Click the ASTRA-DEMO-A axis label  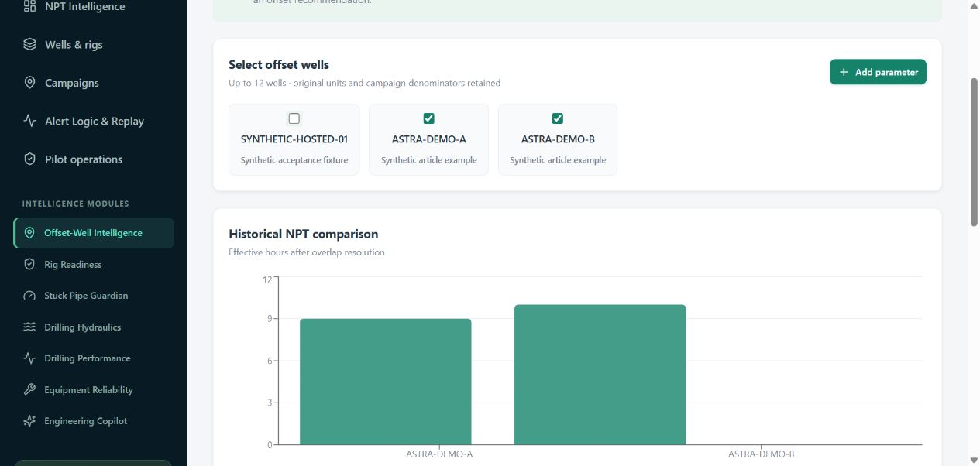click(439, 454)
